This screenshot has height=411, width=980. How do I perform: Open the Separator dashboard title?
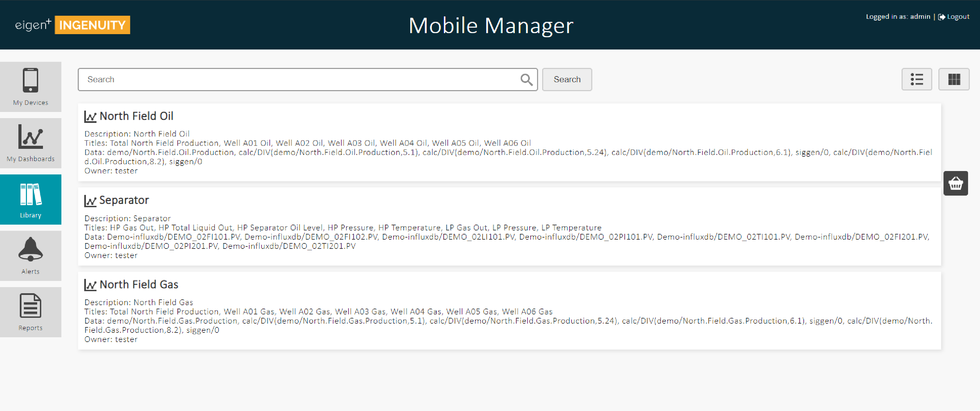124,200
